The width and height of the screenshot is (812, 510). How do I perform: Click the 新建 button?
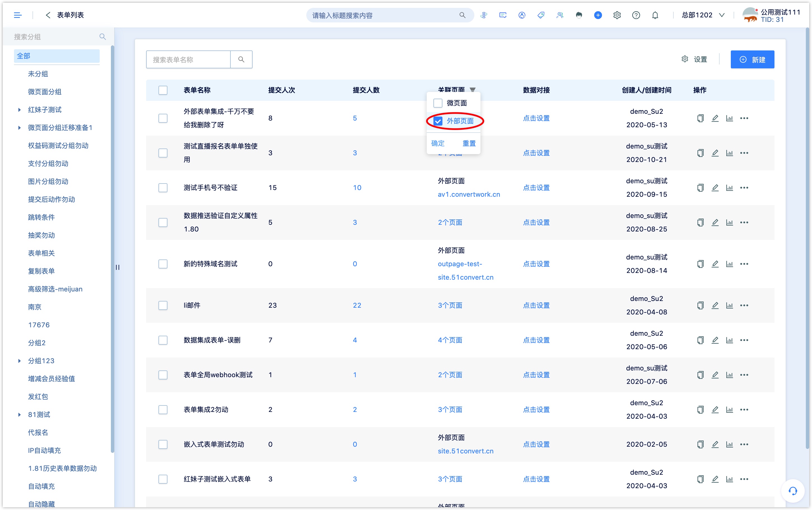coord(752,59)
